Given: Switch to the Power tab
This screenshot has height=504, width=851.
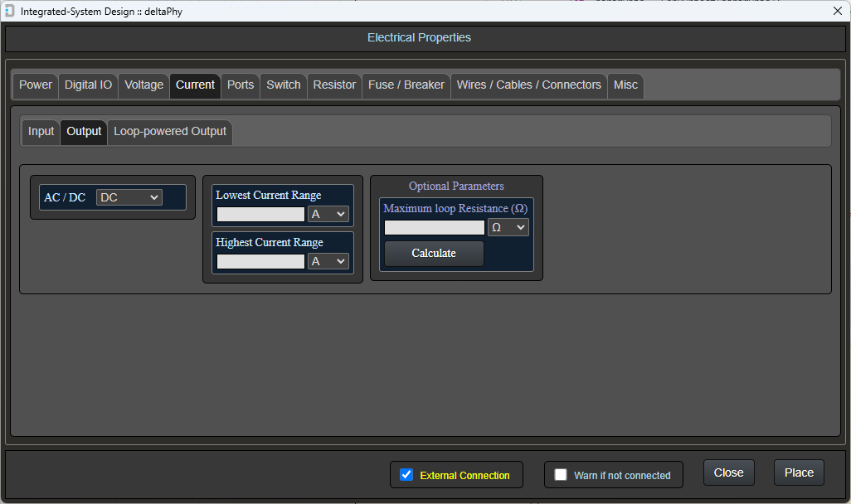Looking at the screenshot, I should (x=36, y=85).
